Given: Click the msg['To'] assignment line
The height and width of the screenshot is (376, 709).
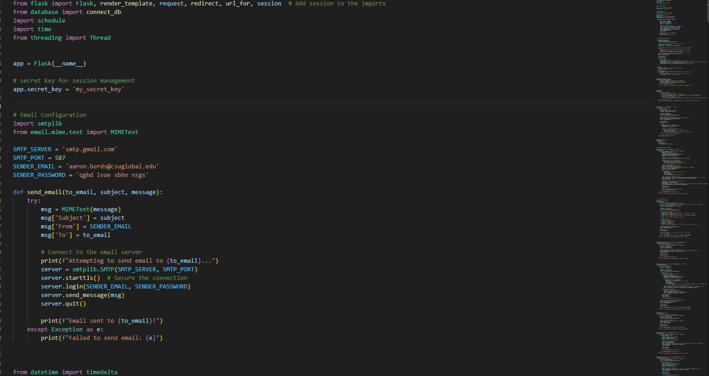Looking at the screenshot, I should tap(76, 235).
